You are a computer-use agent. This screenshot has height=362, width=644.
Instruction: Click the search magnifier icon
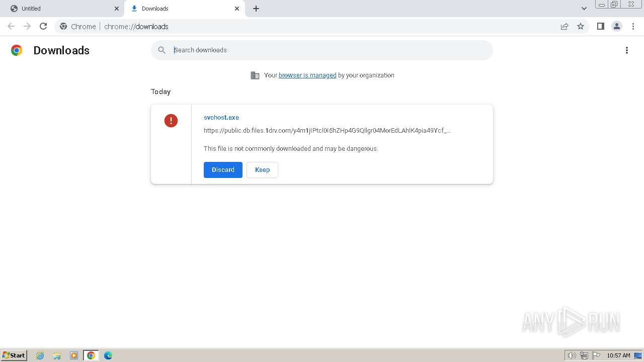coord(162,50)
